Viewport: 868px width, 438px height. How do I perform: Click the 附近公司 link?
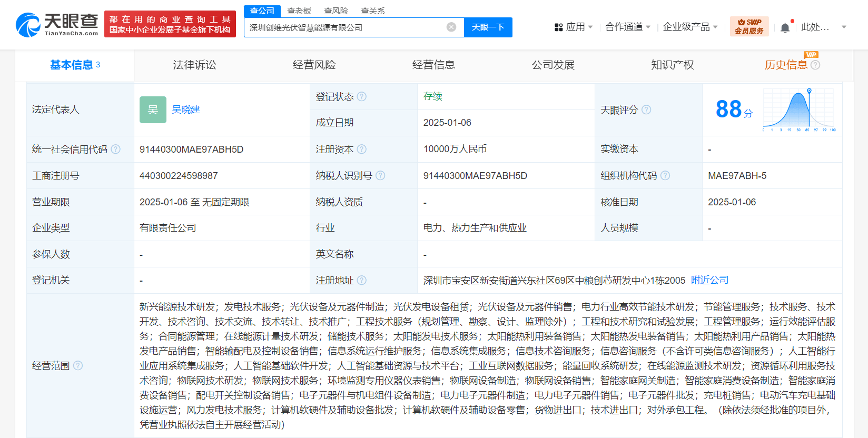pyautogui.click(x=709, y=281)
